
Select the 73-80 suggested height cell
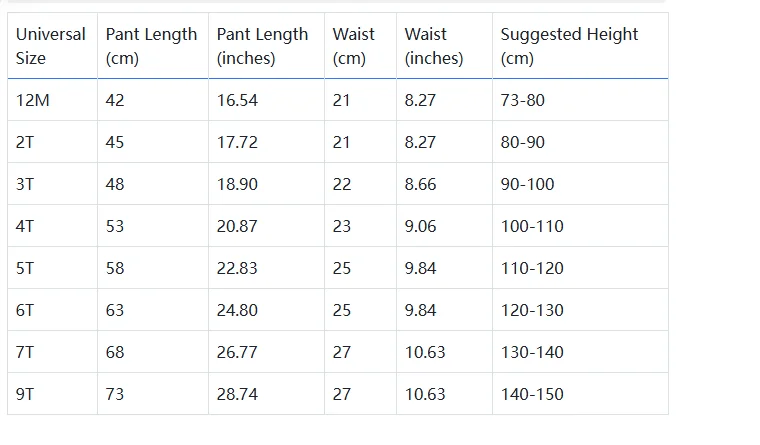tap(580, 100)
